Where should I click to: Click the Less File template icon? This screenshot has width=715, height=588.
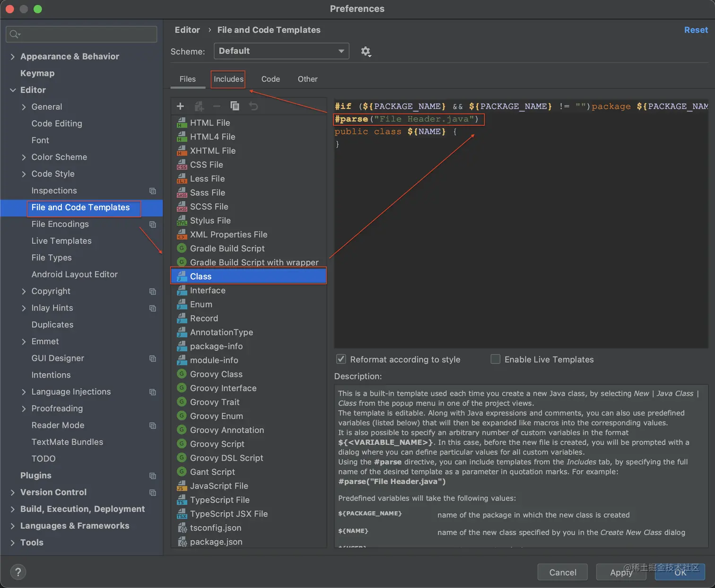(x=182, y=179)
